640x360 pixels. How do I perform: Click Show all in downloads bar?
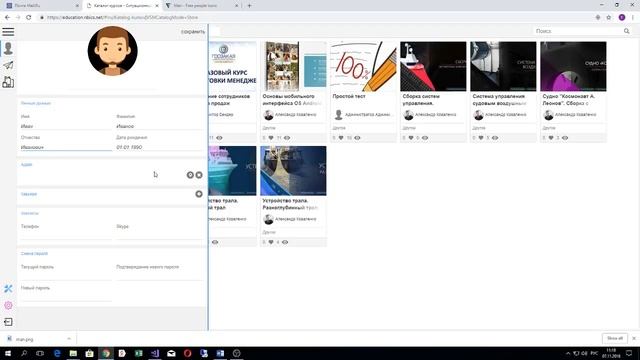[615, 338]
